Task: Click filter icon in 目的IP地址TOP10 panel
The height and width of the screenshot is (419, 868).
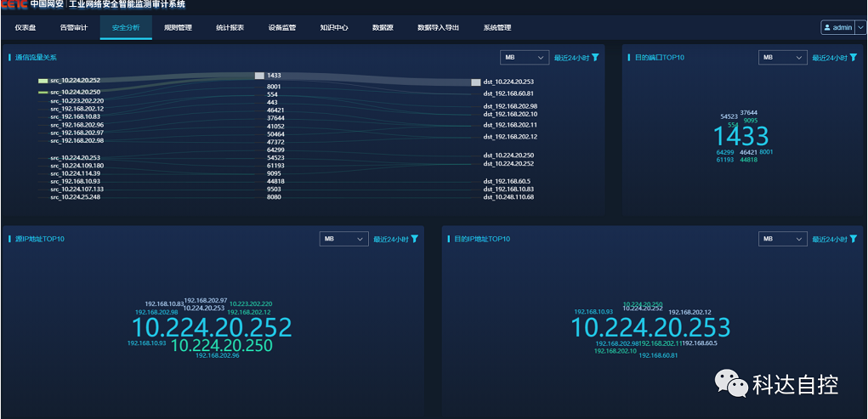Action: pyautogui.click(x=853, y=239)
